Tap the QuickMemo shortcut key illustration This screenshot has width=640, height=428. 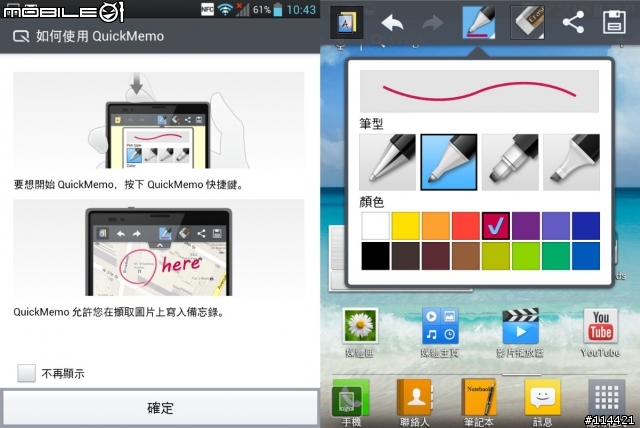tap(159, 120)
